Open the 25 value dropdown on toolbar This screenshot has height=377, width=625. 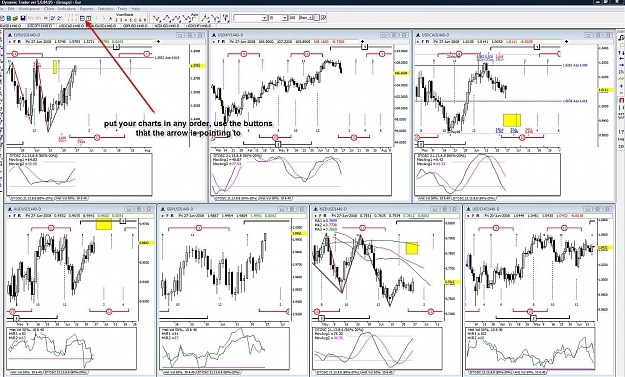[285, 18]
